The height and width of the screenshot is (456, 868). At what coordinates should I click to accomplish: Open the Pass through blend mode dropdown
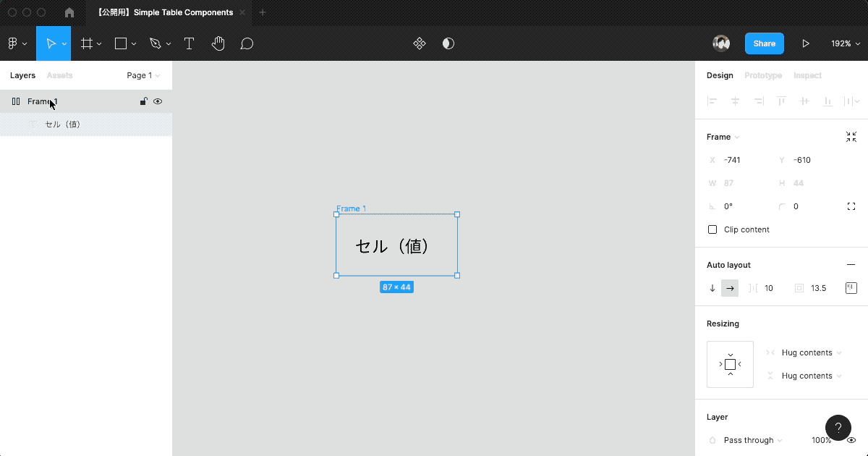752,440
